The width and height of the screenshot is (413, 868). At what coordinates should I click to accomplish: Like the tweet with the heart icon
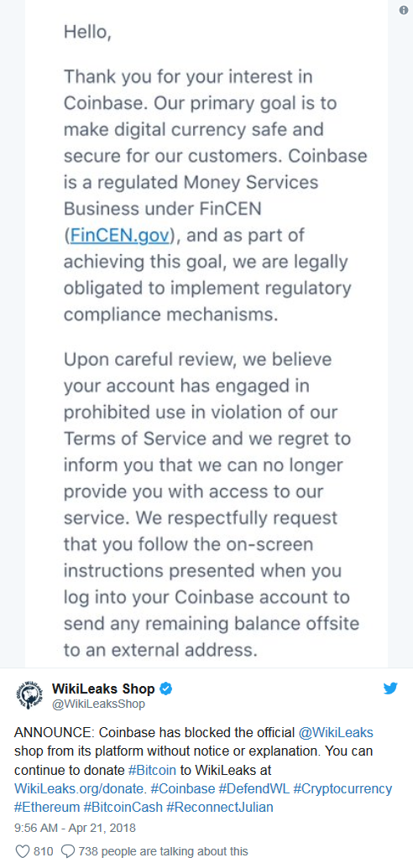(22, 851)
